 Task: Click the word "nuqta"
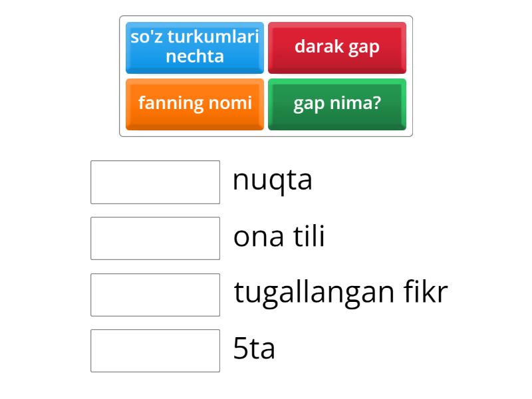[x=272, y=178]
